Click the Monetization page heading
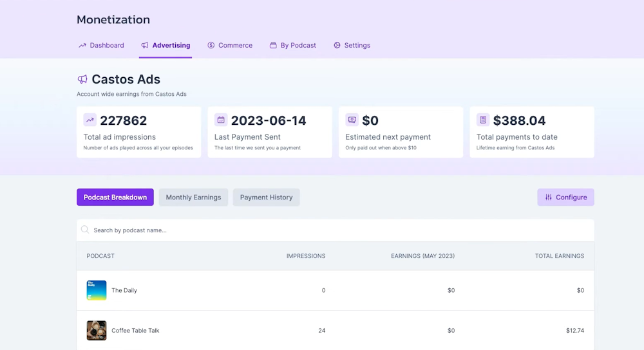This screenshot has height=350, width=644. tap(113, 19)
